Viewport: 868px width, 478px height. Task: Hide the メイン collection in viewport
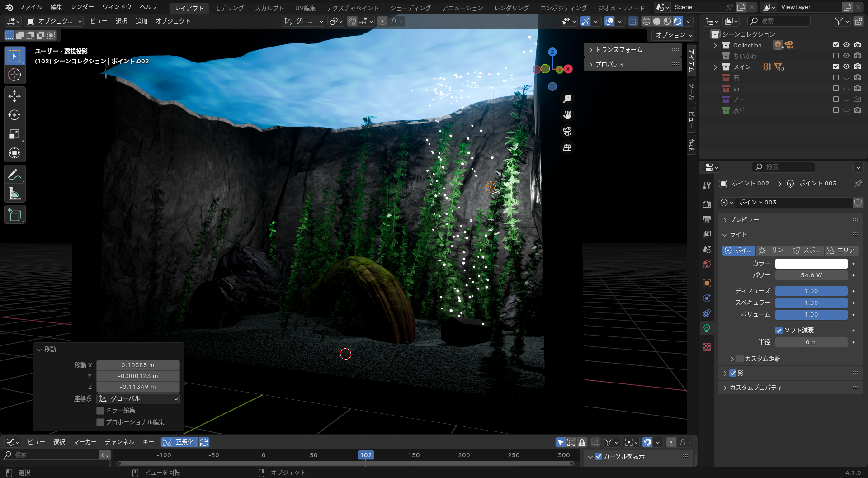[x=846, y=66]
